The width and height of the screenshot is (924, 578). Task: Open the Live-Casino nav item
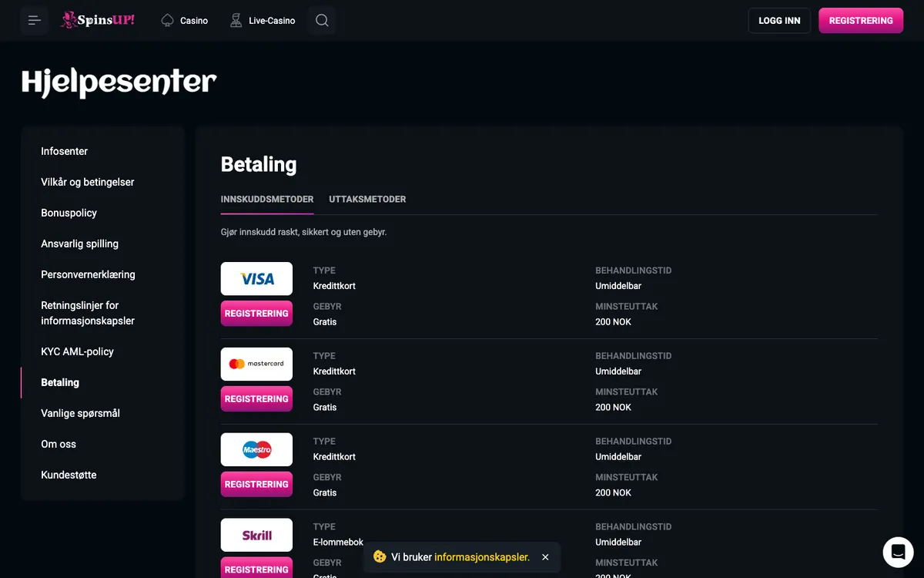click(263, 21)
